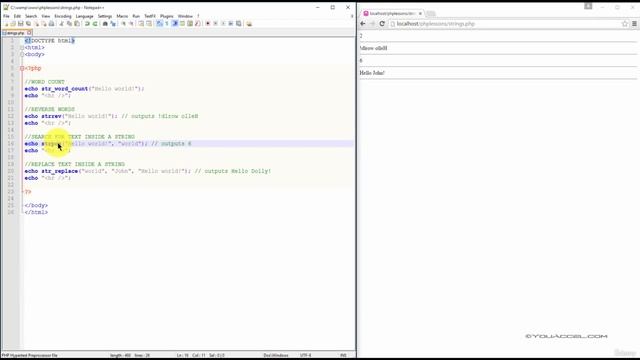
Task: Click the Paste toolbar icon
Action: pyautogui.click(x=77, y=24)
